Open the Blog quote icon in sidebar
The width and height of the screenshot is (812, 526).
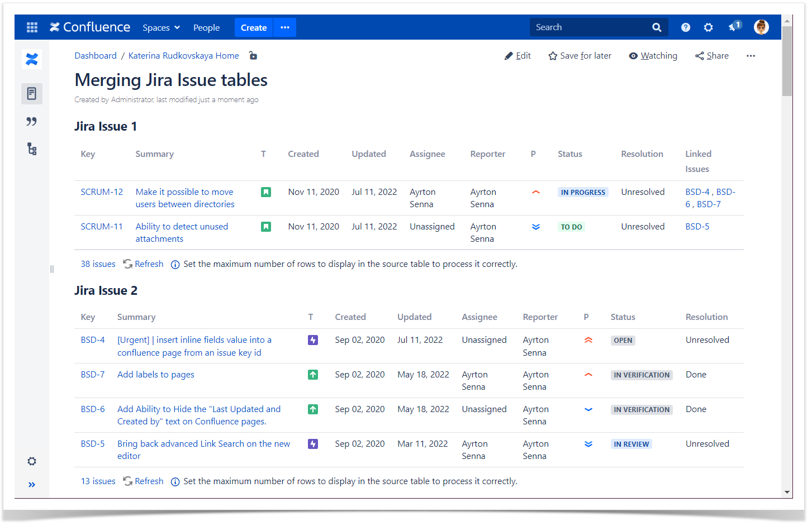click(32, 121)
